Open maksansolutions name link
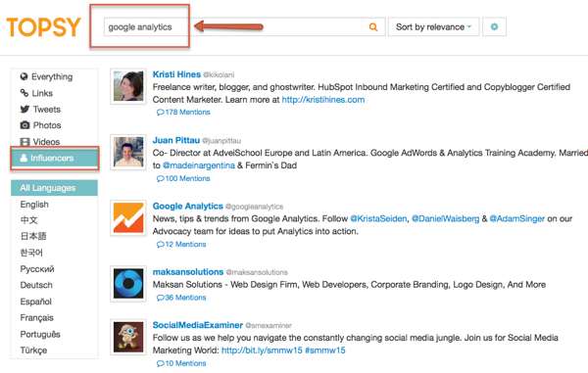This screenshot has width=588, height=373. 188,272
